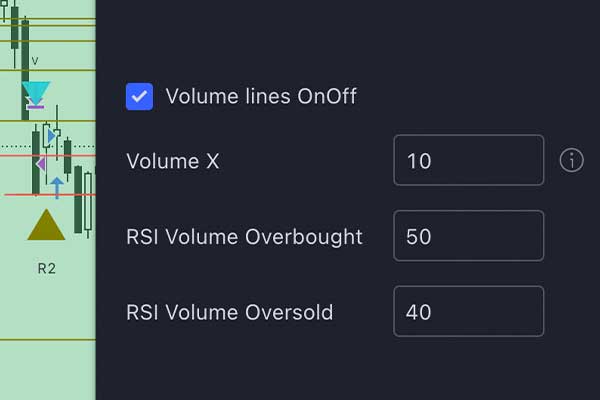Click the RSI Volume Overbought label
This screenshot has width=600, height=400.
(x=244, y=237)
